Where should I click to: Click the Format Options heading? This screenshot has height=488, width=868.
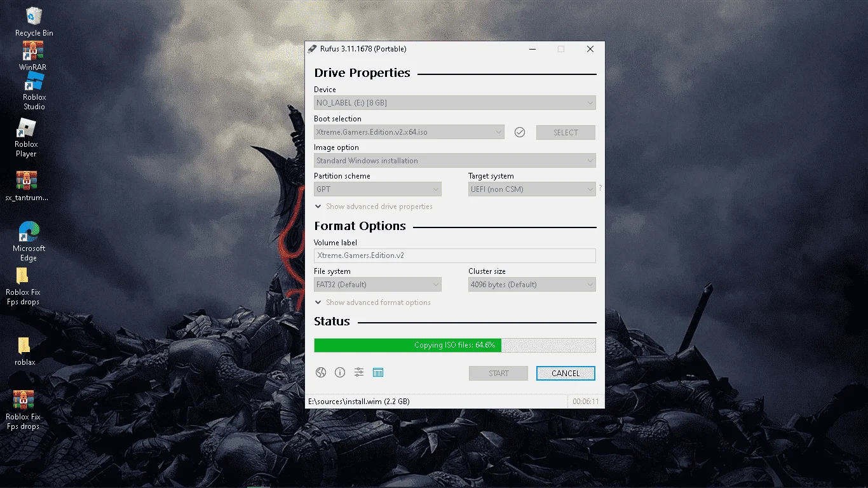tap(360, 226)
